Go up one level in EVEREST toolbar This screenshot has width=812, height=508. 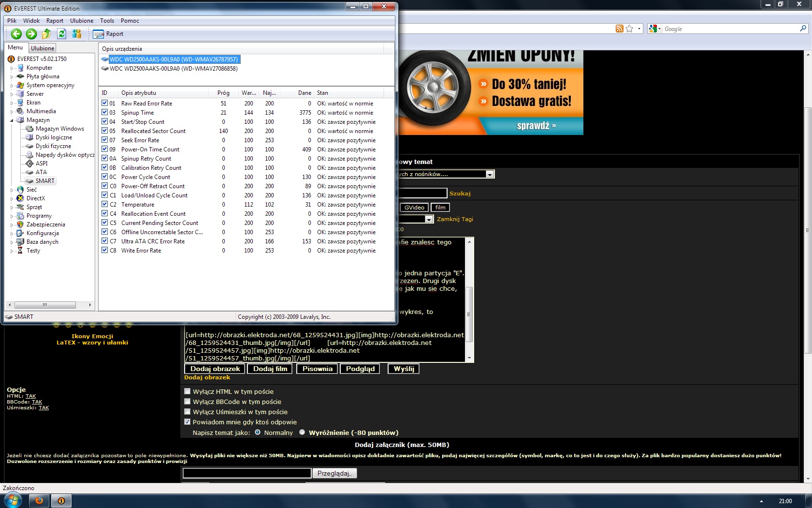point(46,34)
